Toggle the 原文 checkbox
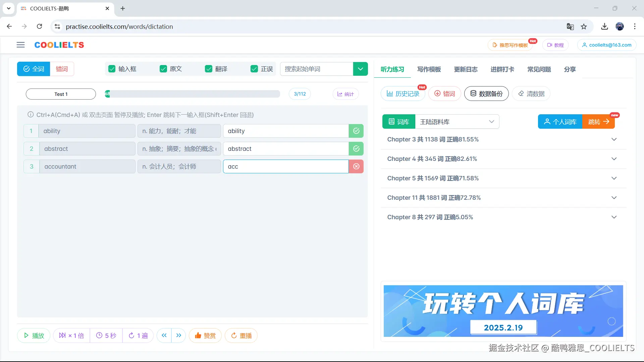This screenshot has width=644, height=362. point(163,69)
